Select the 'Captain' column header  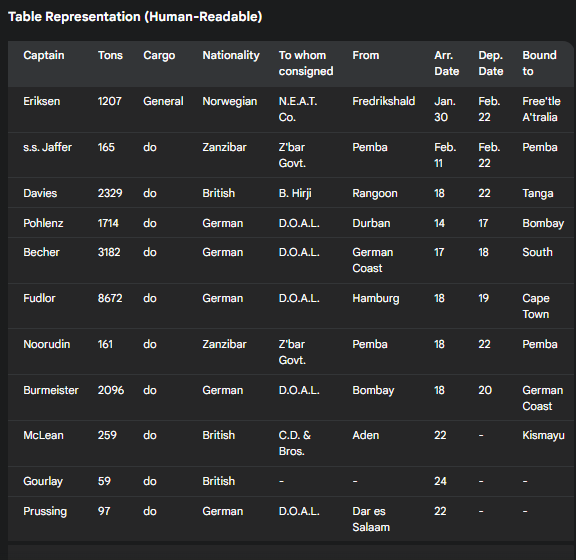click(44, 55)
